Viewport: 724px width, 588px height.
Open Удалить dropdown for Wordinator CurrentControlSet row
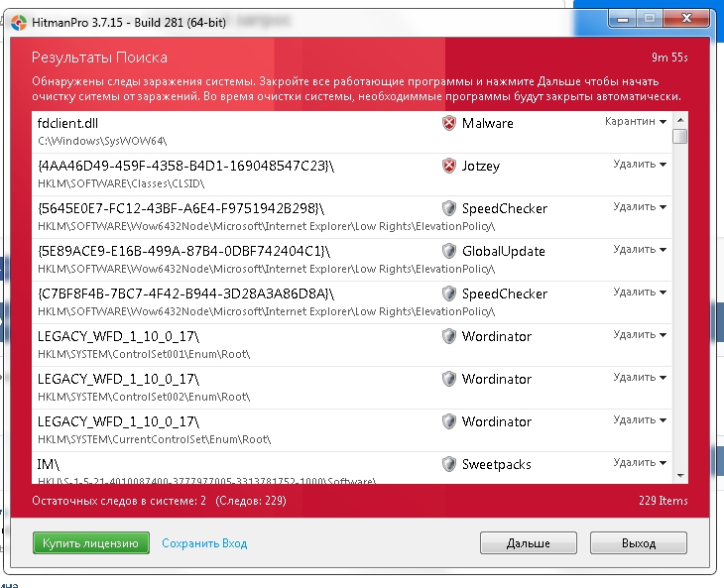coord(640,420)
